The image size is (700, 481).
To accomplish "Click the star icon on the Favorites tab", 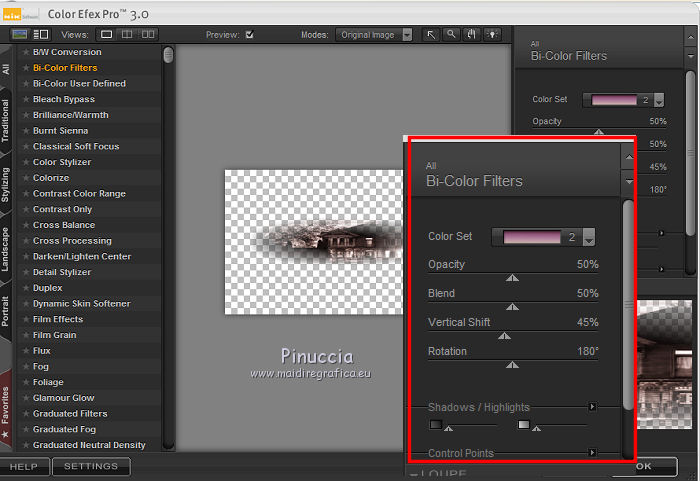I will coord(5,434).
